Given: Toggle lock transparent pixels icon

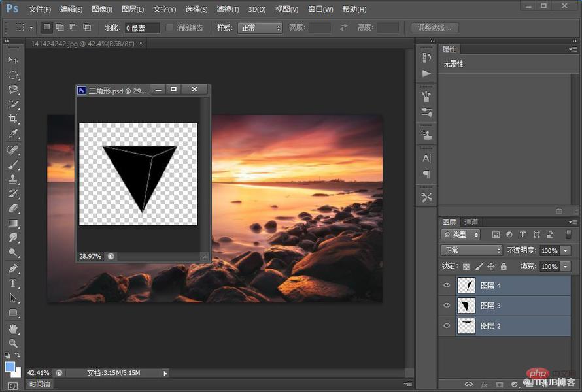Looking at the screenshot, I should pyautogui.click(x=466, y=267).
